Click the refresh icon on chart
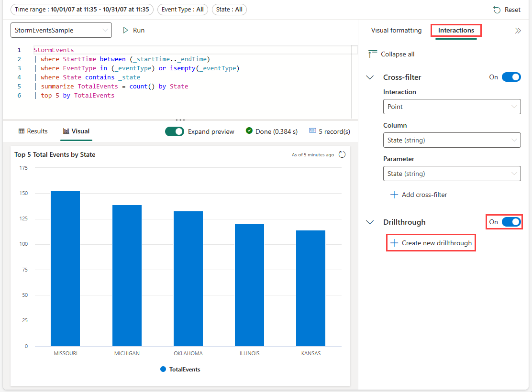Screen dimensions: 532x392 [x=342, y=154]
